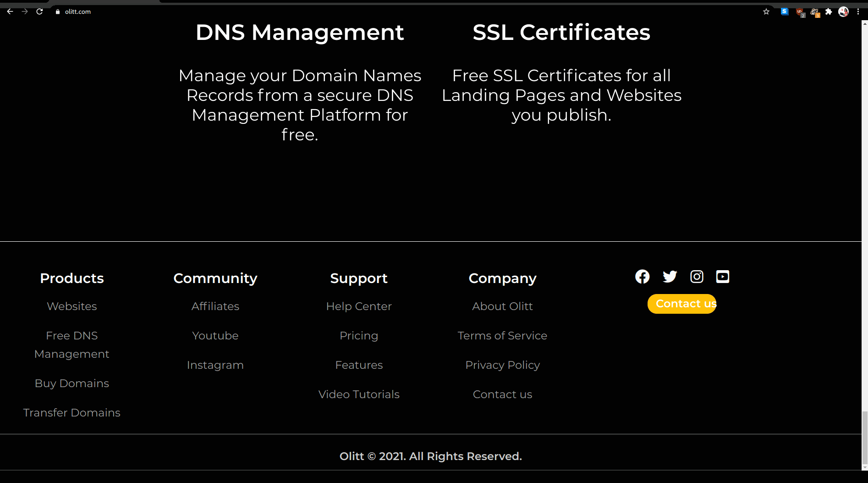Read the Terms of Service link
Screen dimensions: 868x483
pos(502,336)
